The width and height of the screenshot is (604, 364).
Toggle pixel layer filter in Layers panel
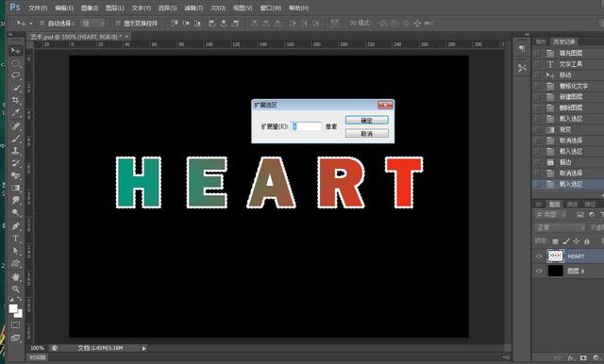tap(580, 215)
